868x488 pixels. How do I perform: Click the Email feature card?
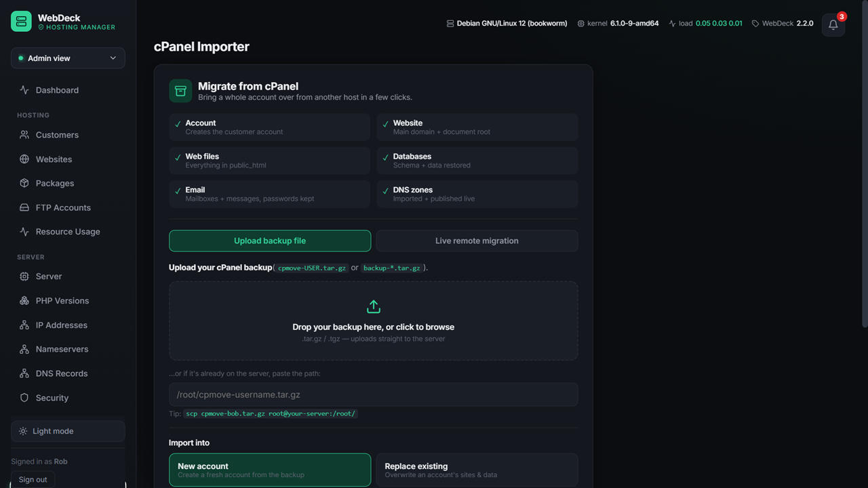point(270,194)
